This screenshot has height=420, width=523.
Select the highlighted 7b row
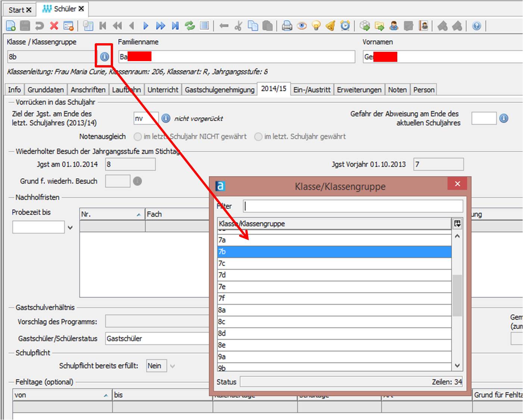334,252
